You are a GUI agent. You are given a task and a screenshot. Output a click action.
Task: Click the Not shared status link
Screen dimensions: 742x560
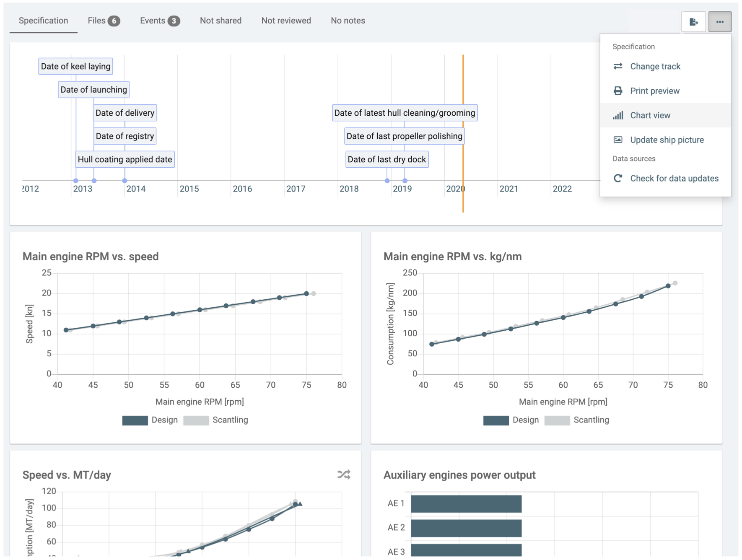point(221,21)
